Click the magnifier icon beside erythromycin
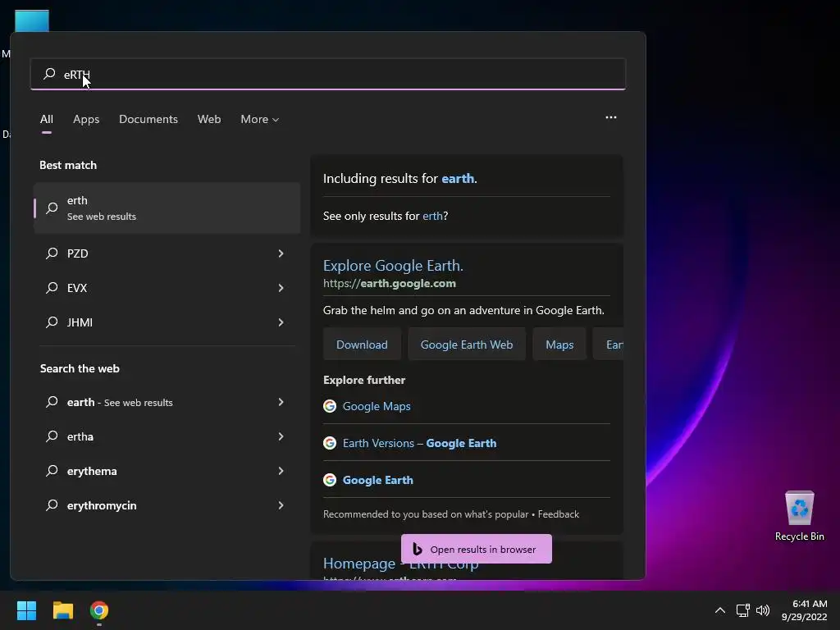The width and height of the screenshot is (840, 630). pos(52,504)
